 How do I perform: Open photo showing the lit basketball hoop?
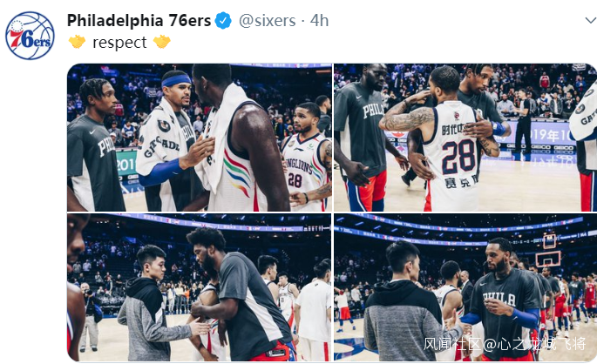point(465,287)
